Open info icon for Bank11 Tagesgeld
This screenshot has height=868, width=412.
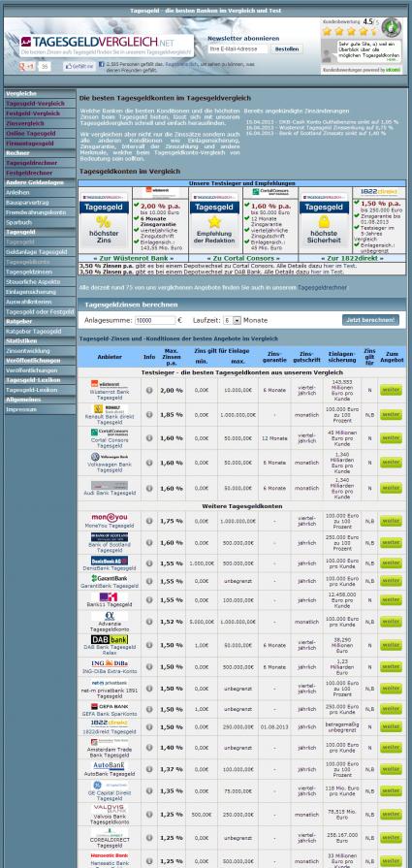(148, 600)
